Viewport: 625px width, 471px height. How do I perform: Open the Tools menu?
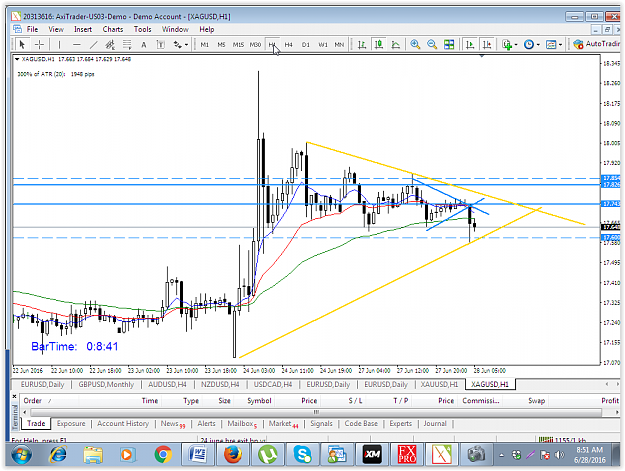click(142, 29)
